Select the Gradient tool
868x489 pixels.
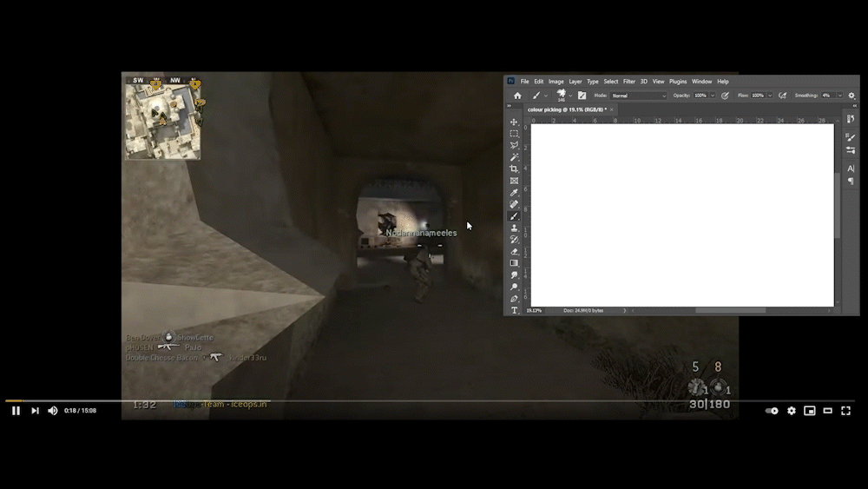pos(514,263)
